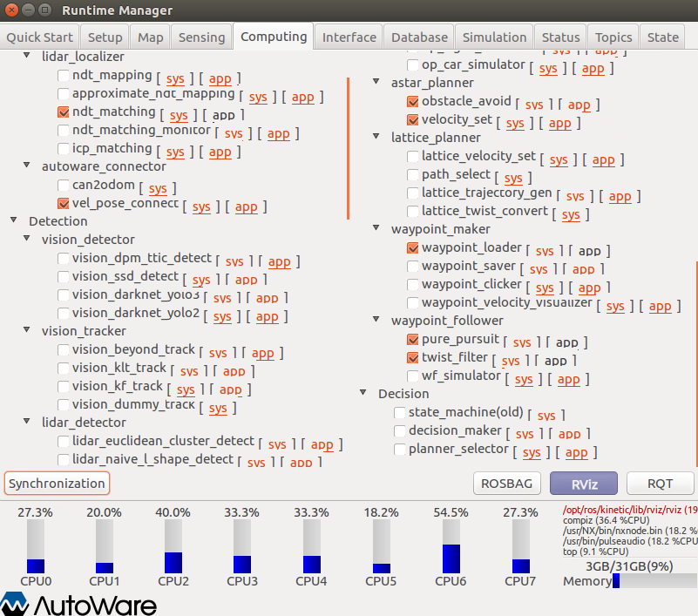Disable pure_pursuit checkbox
The height and width of the screenshot is (616, 698).
coord(413,340)
